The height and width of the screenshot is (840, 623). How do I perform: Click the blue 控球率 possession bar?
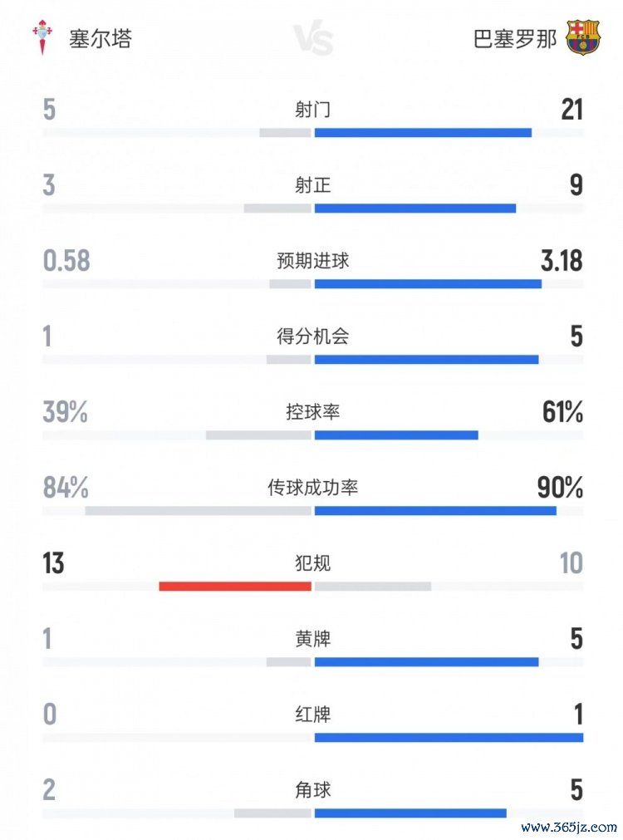[396, 435]
